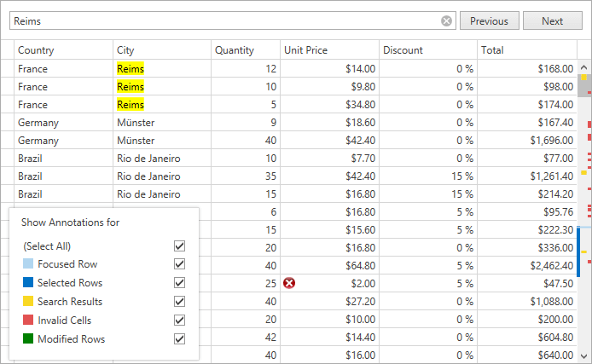The image size is (592, 364).
Task: Click the Unit Price column header
Action: pyautogui.click(x=328, y=50)
